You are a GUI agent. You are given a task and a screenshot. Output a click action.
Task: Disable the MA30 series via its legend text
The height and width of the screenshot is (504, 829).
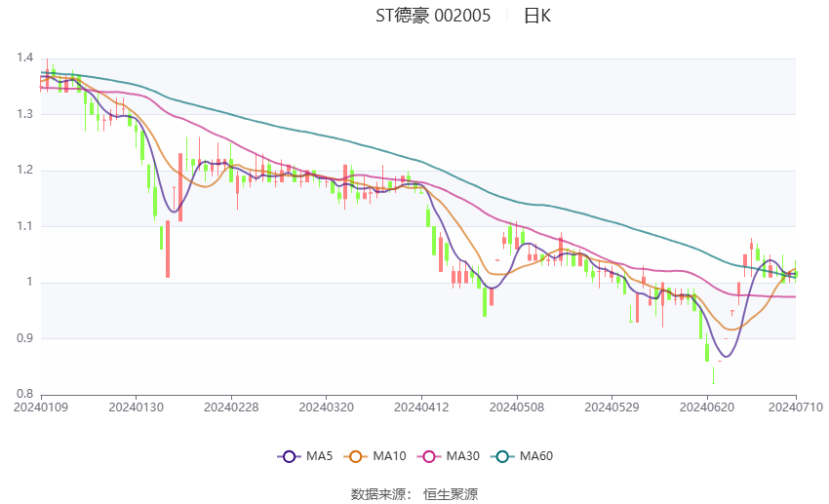[x=461, y=456]
